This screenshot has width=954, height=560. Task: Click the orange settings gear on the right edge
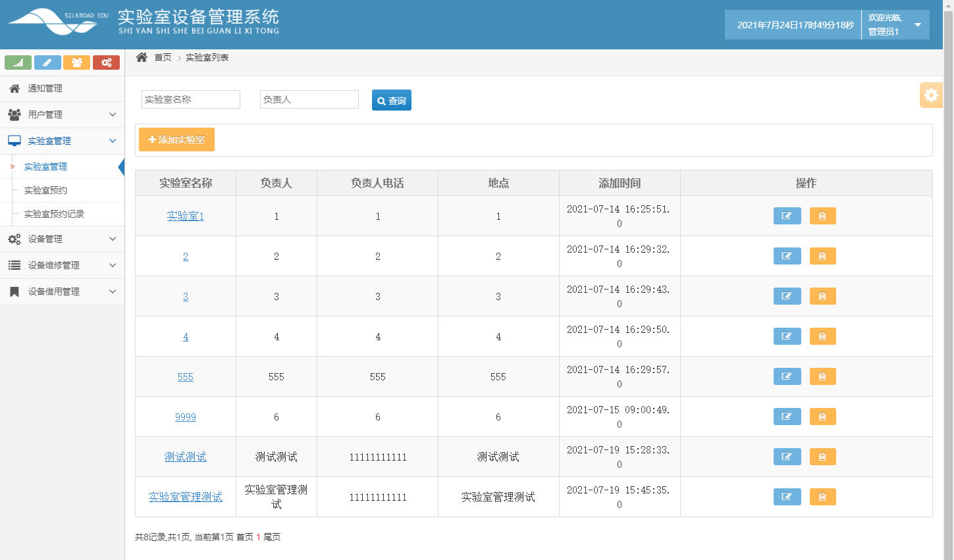[931, 95]
